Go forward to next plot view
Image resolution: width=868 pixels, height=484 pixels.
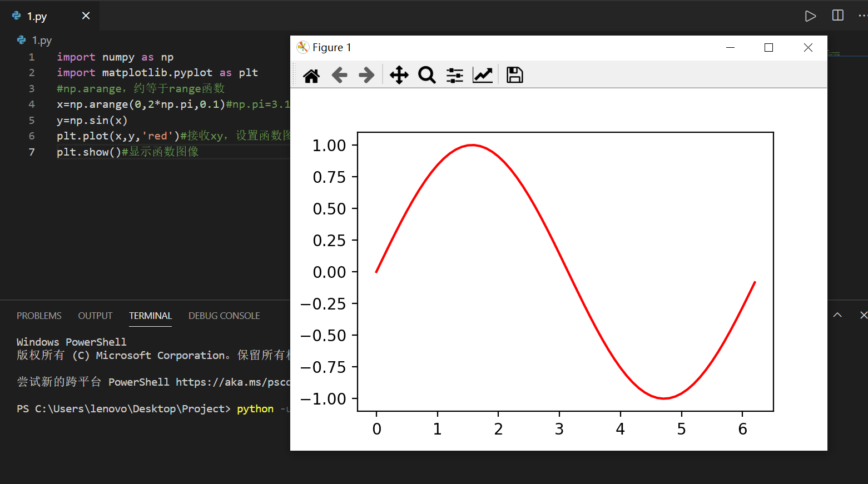366,75
